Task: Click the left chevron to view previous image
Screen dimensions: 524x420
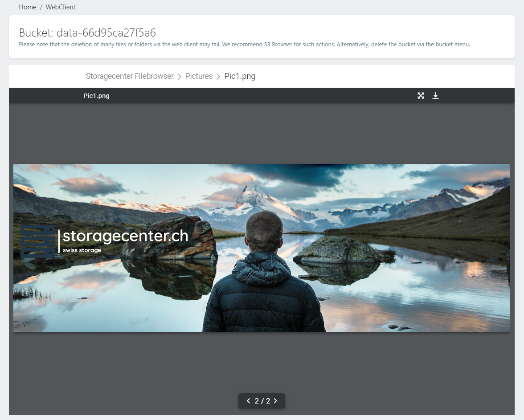Action: coord(248,401)
